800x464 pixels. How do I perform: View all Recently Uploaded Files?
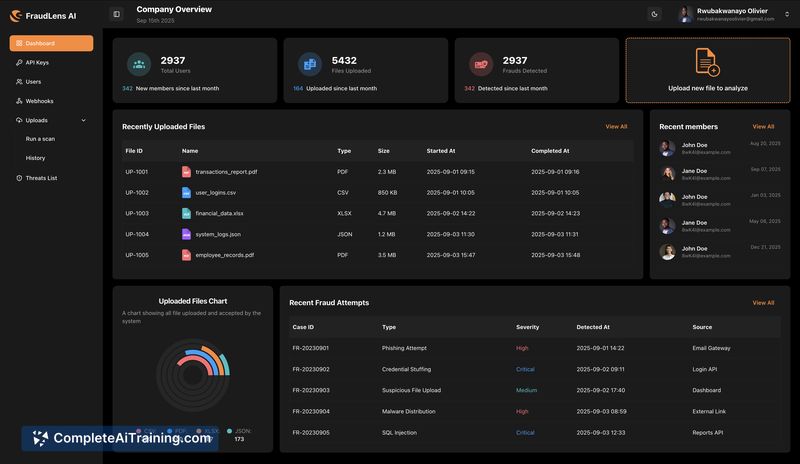pos(616,127)
